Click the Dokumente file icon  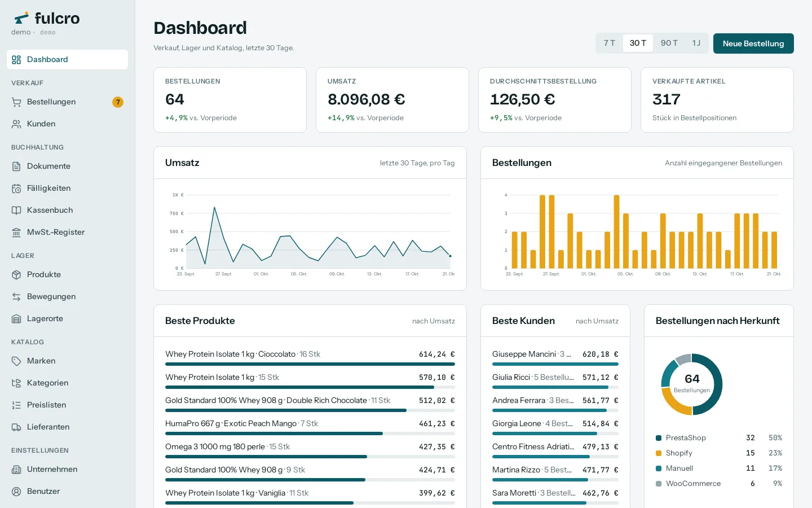16,167
